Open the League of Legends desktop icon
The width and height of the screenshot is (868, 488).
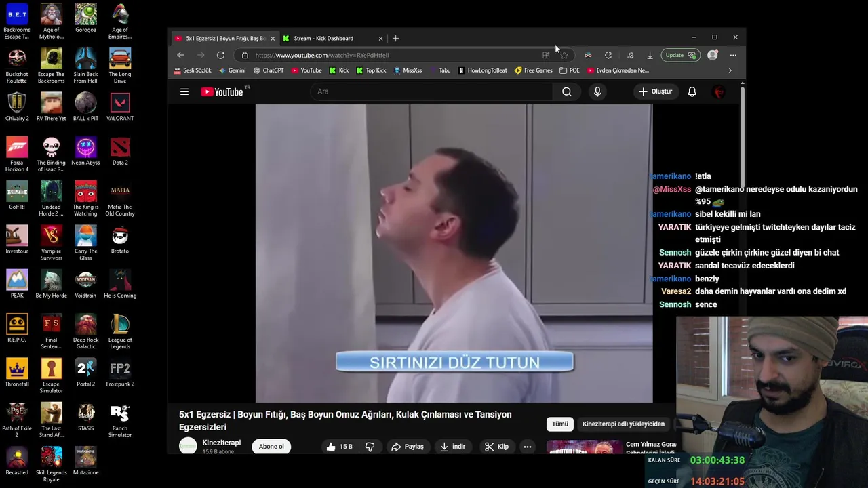[x=120, y=333]
